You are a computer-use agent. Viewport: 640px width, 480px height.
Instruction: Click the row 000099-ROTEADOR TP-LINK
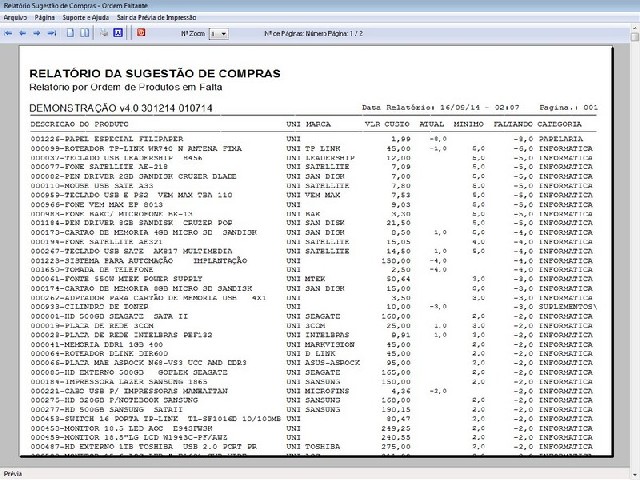point(312,149)
